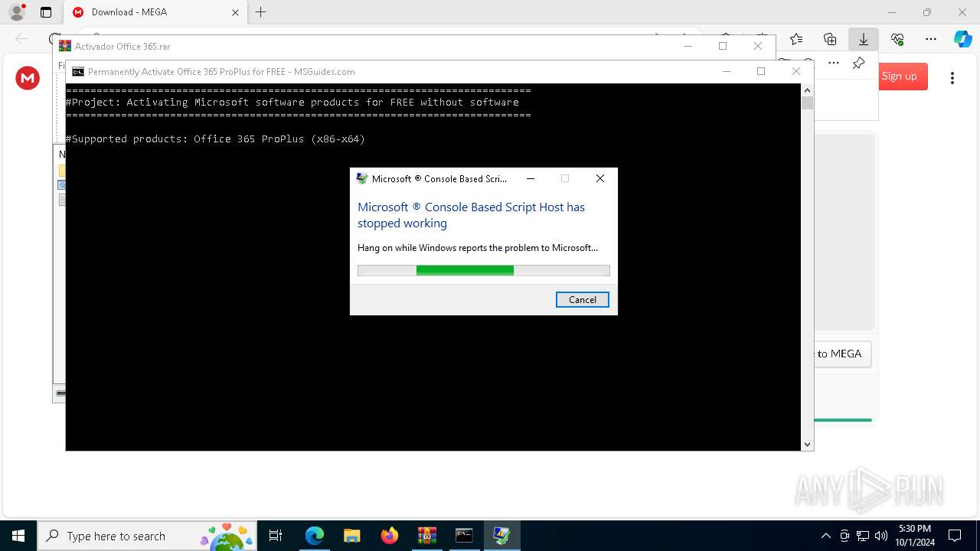Select the Download - MEGA browser tab
The height and width of the screenshot is (551, 980).
155,12
